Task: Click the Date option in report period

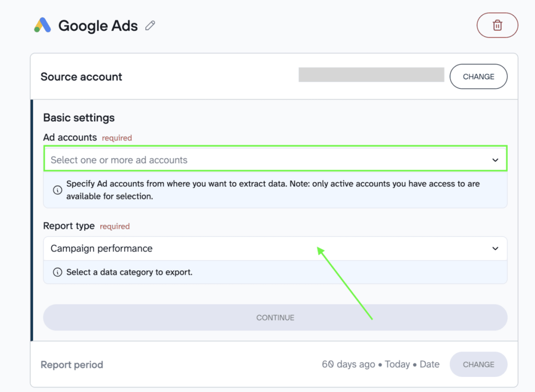Action: coord(429,364)
